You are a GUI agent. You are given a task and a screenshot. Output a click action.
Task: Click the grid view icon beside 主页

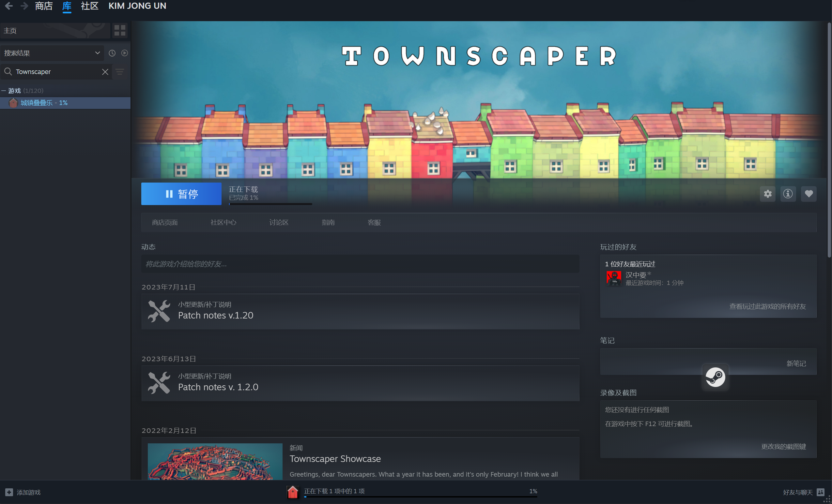(x=119, y=30)
